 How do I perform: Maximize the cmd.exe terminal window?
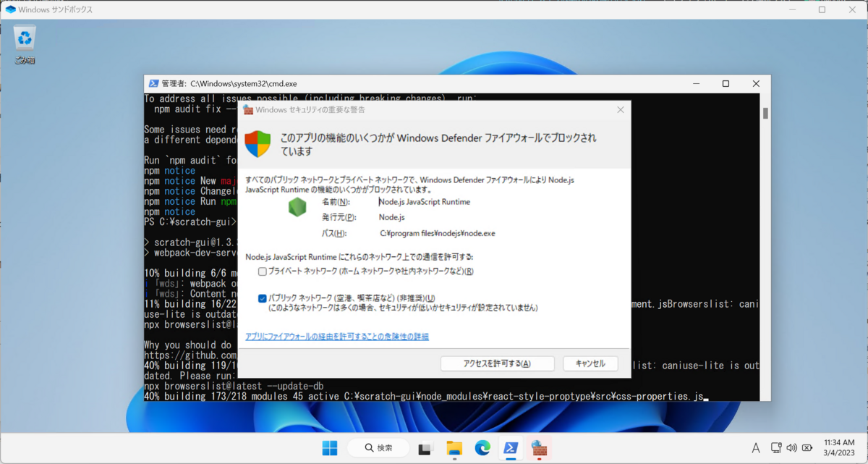click(726, 84)
